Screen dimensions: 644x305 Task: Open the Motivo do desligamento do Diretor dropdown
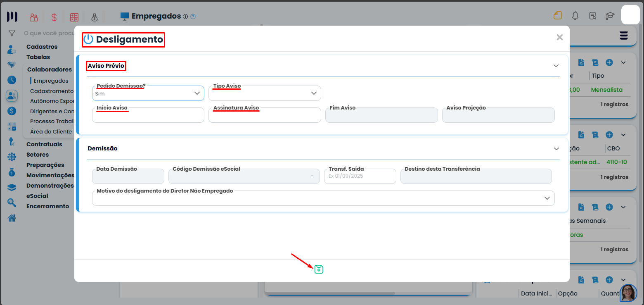click(x=323, y=198)
